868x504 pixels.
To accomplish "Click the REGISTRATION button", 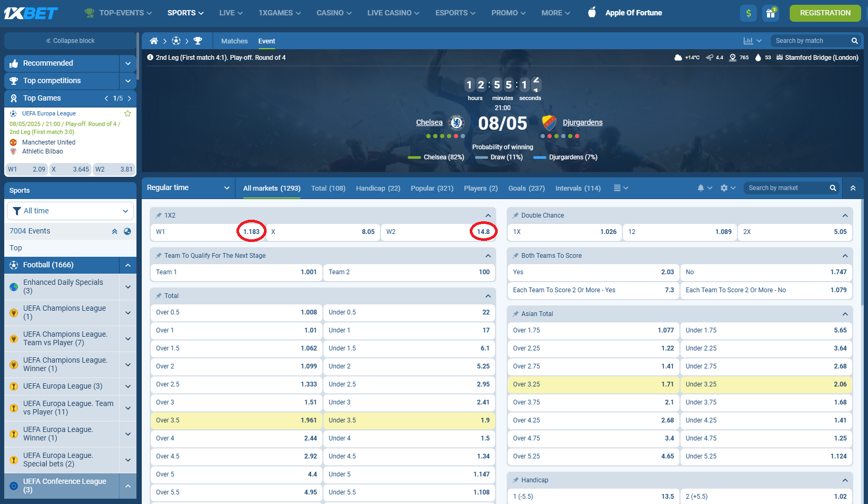I will click(825, 13).
